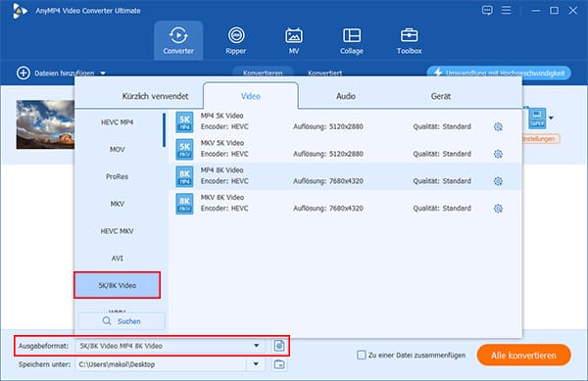Select HEVC MP4 format category
The image size is (588, 381).
[x=117, y=122]
